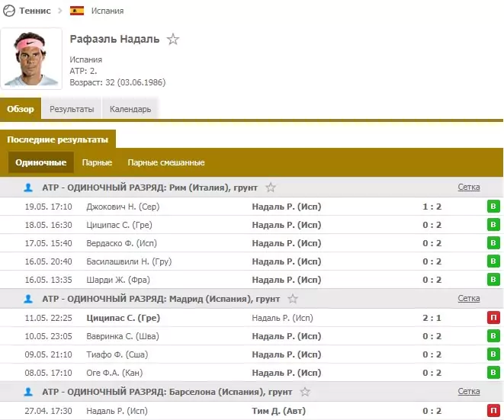Click Шарди Ж. (Фра) player name

coord(118,280)
